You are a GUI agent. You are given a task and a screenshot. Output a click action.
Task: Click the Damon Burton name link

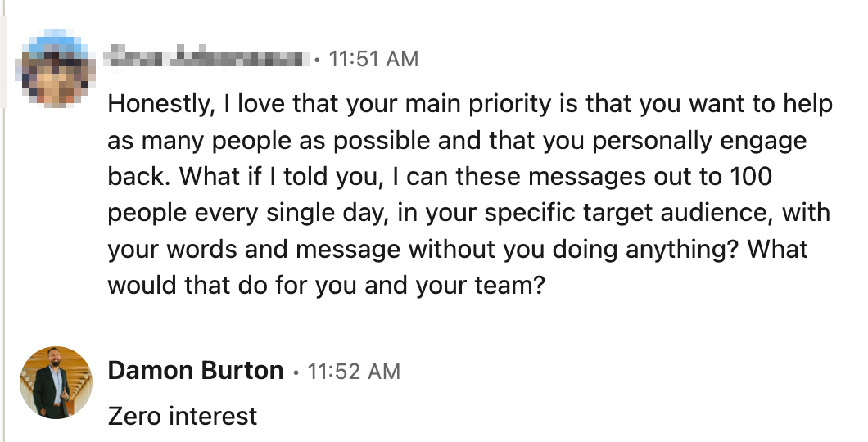click(196, 371)
